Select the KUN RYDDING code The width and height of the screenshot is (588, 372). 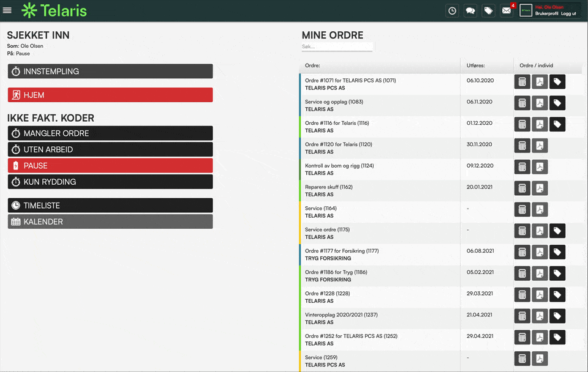coord(110,182)
